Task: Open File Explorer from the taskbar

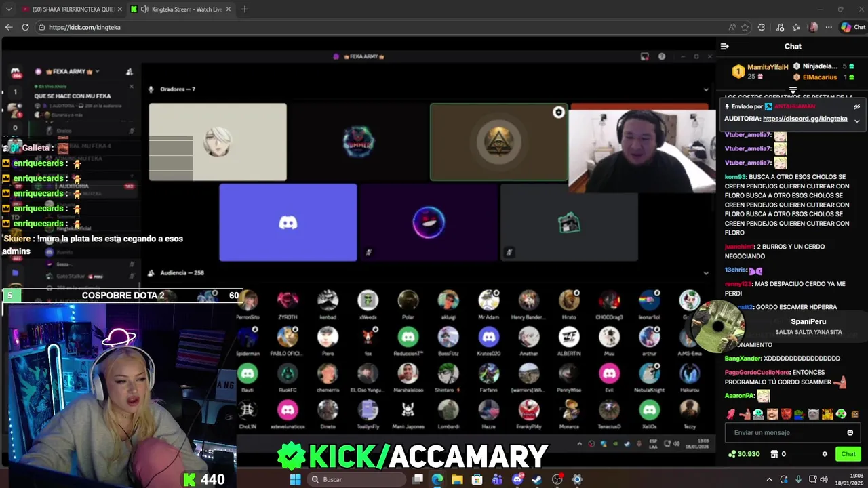Action: coord(457,479)
